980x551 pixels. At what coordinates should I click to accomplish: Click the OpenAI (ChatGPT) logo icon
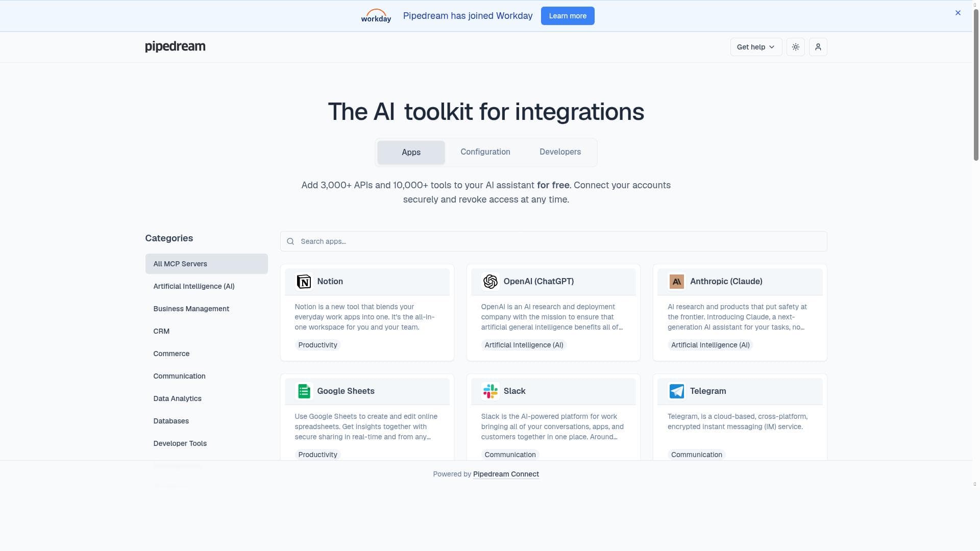tap(490, 282)
